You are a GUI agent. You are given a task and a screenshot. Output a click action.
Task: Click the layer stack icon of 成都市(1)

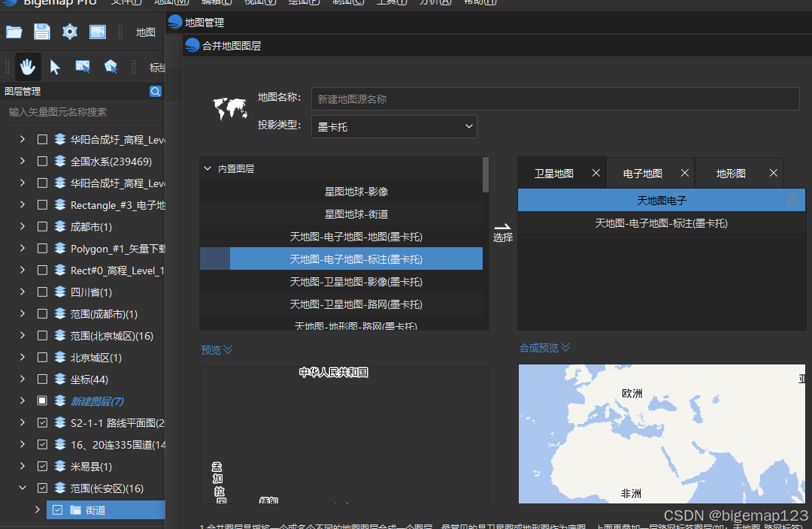coord(60,226)
